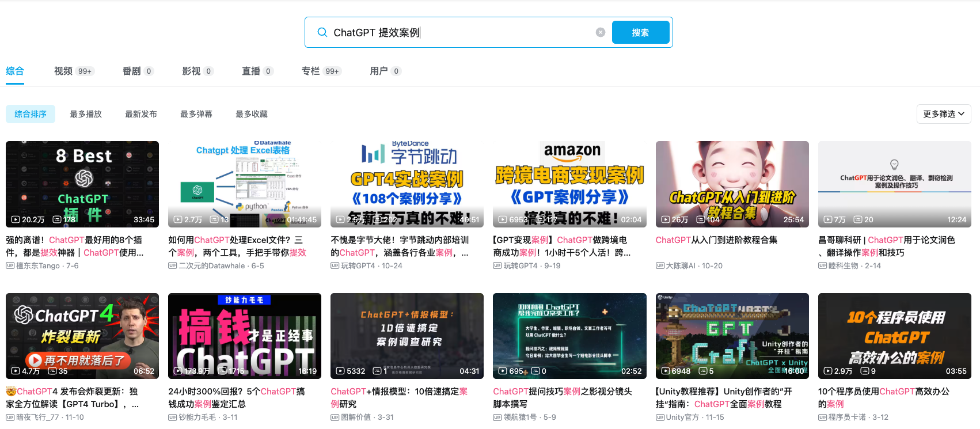980x429 pixels.
Task: Open amazon 跨境电商变现案例 thumbnail
Action: [569, 184]
